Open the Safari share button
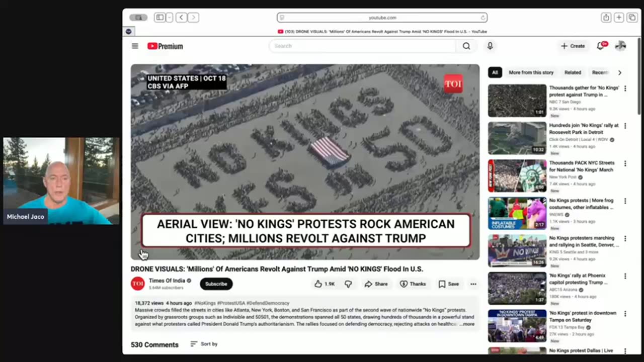The image size is (644, 362). 606,18
